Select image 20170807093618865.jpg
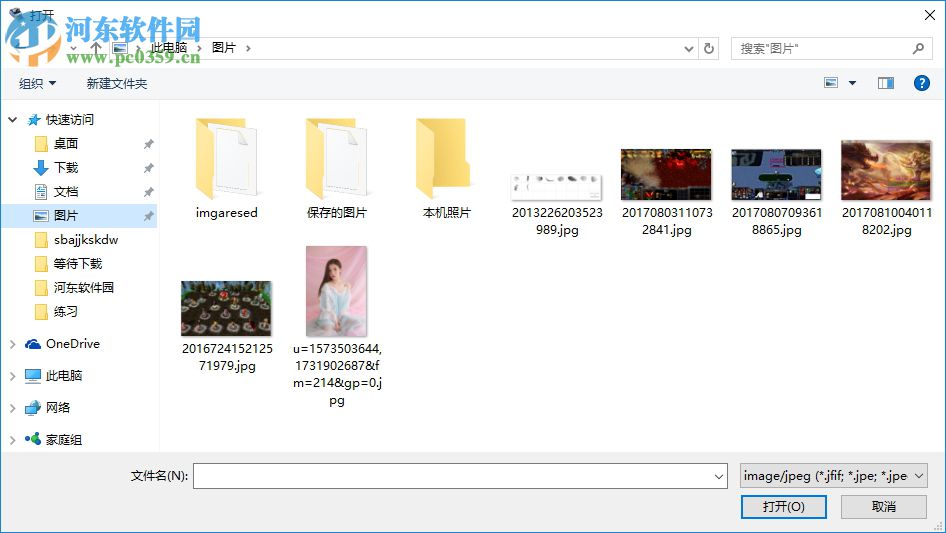 pyautogui.click(x=776, y=193)
